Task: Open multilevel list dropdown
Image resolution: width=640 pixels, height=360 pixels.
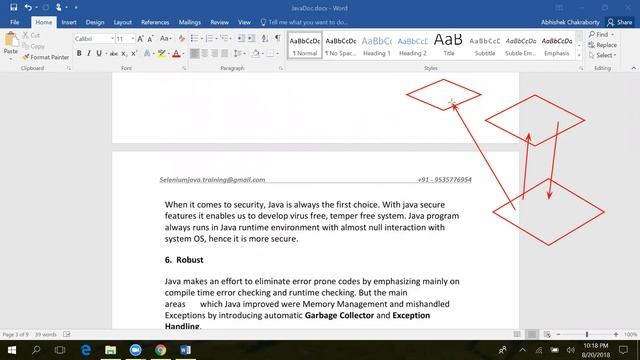Action: tap(231, 38)
